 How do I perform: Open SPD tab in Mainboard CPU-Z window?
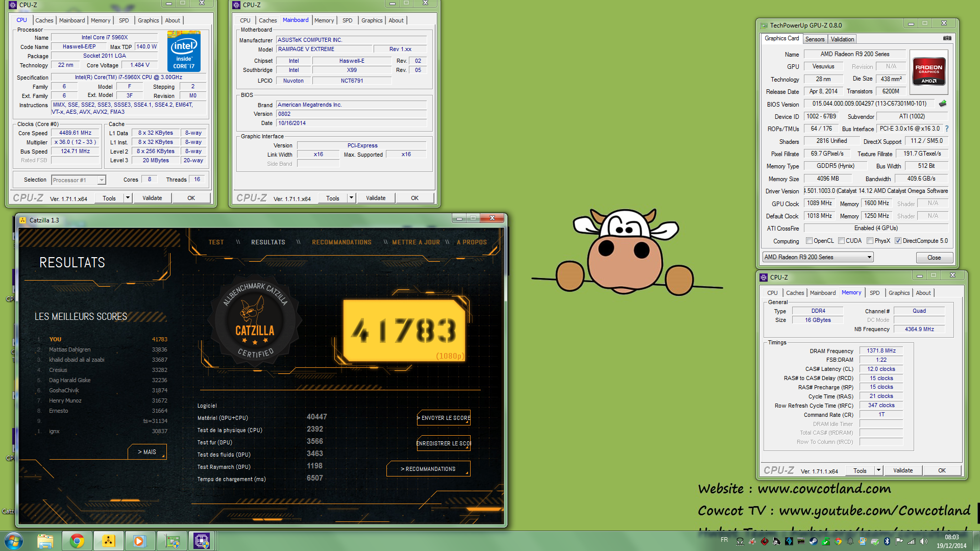pos(347,20)
